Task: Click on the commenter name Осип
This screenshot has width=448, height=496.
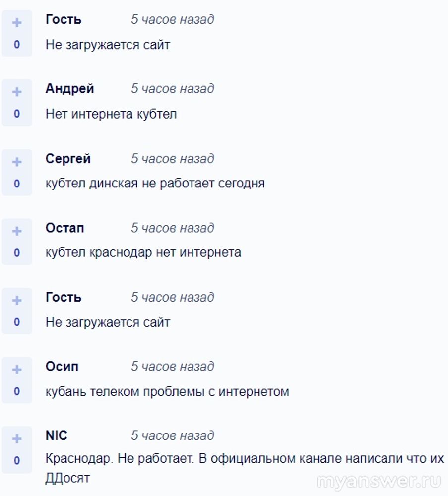Action: pos(62,367)
